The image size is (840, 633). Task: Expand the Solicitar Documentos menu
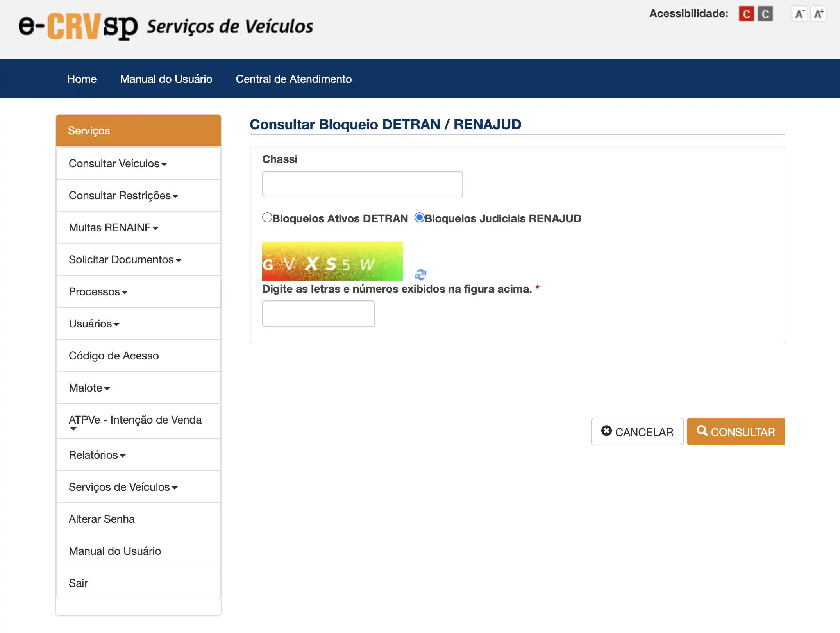(125, 259)
